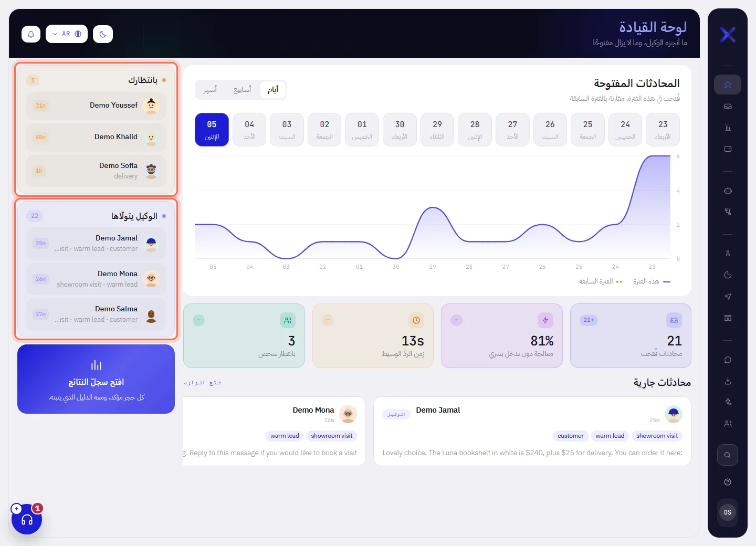
Task: Open the 81% معالجة دون تدخل بشري card
Action: click(502, 335)
